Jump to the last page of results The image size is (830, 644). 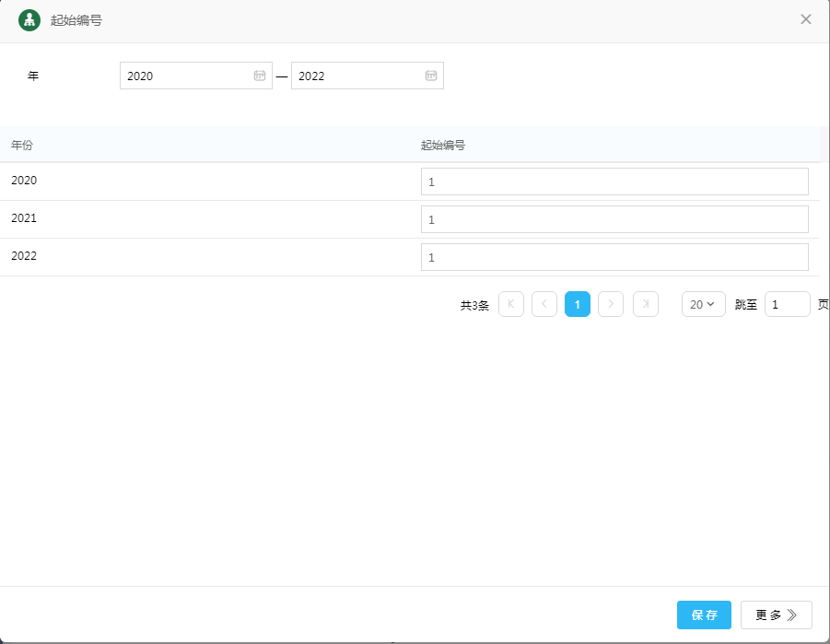[646, 304]
